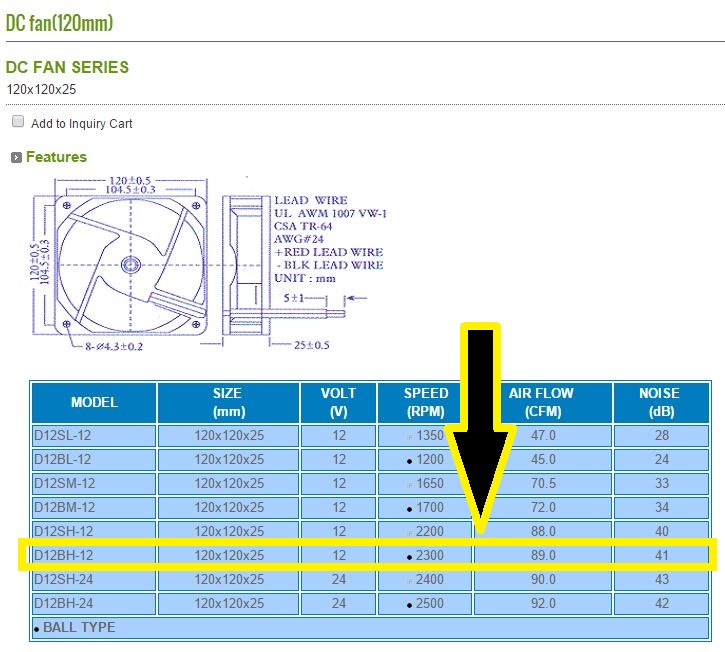The image size is (725, 652).
Task: Select the NOISE (dB) column header
Action: 659,403
